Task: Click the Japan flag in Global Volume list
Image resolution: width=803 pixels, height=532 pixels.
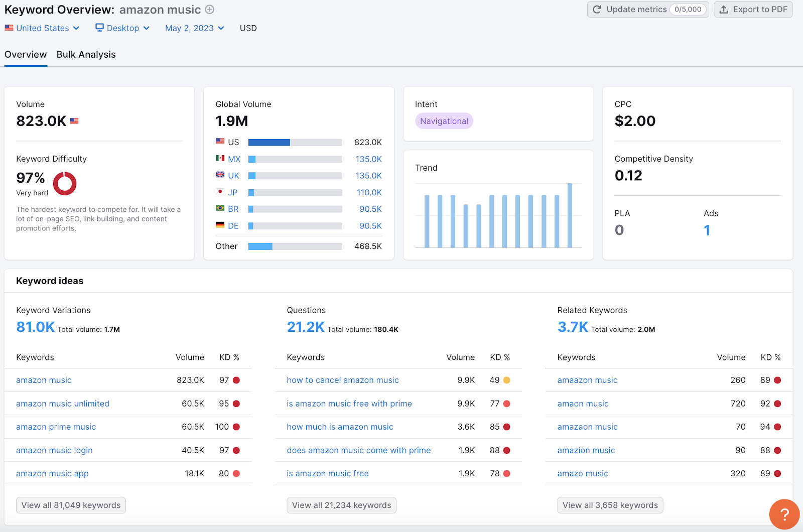Action: [x=220, y=192]
